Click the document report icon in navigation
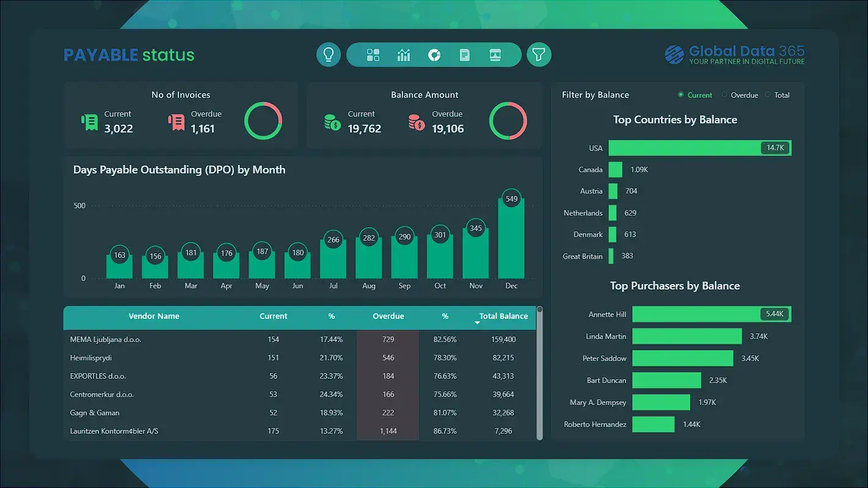This screenshot has width=868, height=488. point(464,54)
